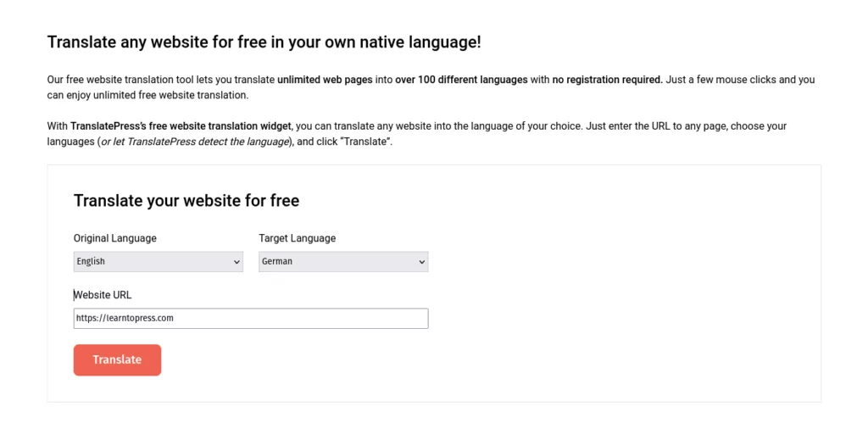Click the "Target Language" field label
Viewport: 868px width, 423px height.
(x=297, y=238)
